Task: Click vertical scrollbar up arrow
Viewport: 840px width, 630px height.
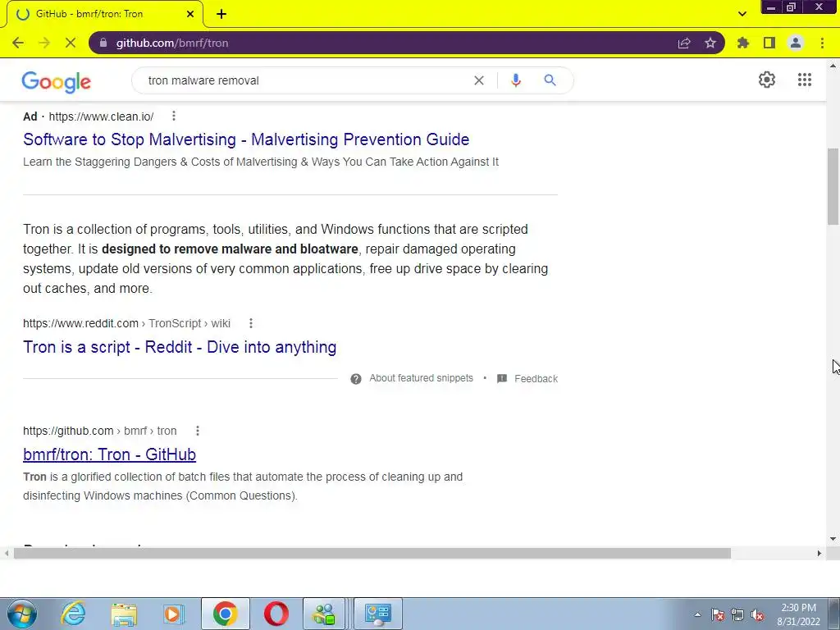Action: (833, 66)
